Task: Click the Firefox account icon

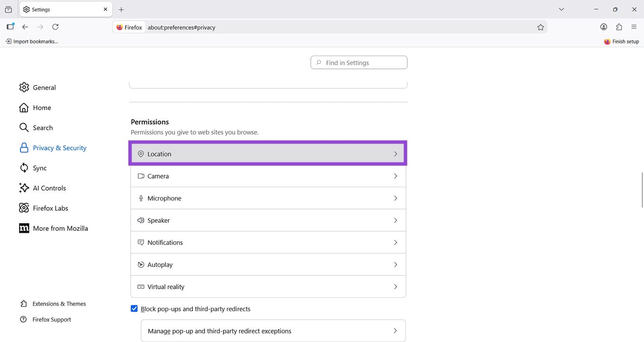Action: pyautogui.click(x=604, y=27)
